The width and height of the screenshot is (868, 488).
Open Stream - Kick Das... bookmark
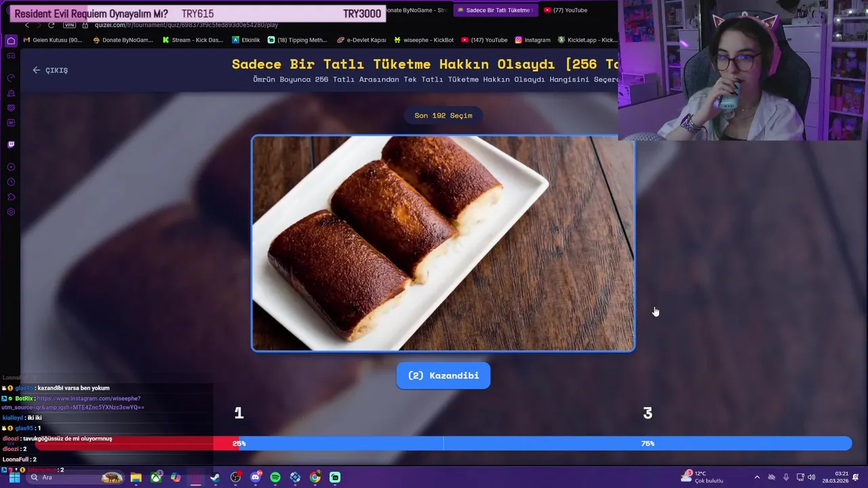[193, 40]
